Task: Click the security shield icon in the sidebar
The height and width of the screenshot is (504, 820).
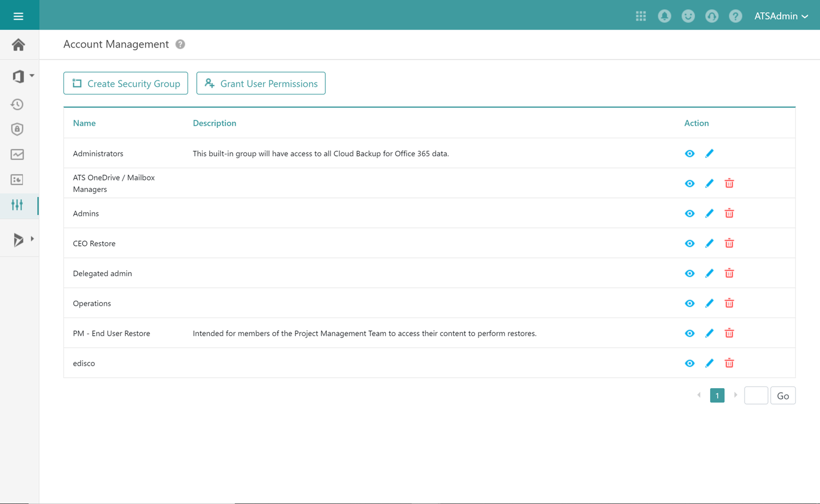Action: [x=17, y=129]
